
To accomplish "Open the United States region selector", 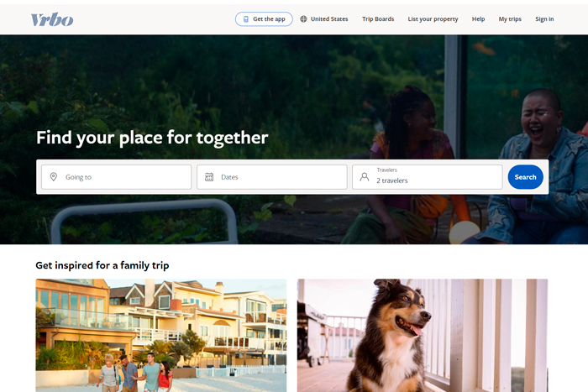I will click(x=324, y=18).
